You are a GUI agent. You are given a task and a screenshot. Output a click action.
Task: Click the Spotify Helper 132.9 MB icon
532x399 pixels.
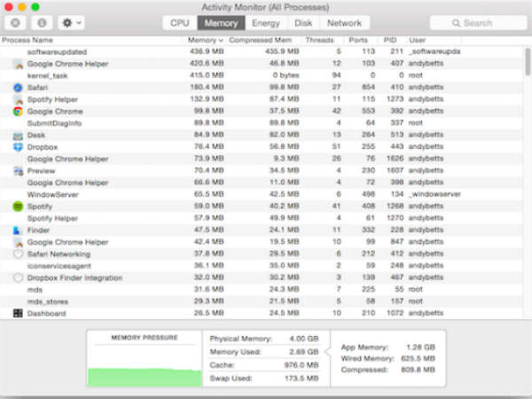(x=18, y=99)
